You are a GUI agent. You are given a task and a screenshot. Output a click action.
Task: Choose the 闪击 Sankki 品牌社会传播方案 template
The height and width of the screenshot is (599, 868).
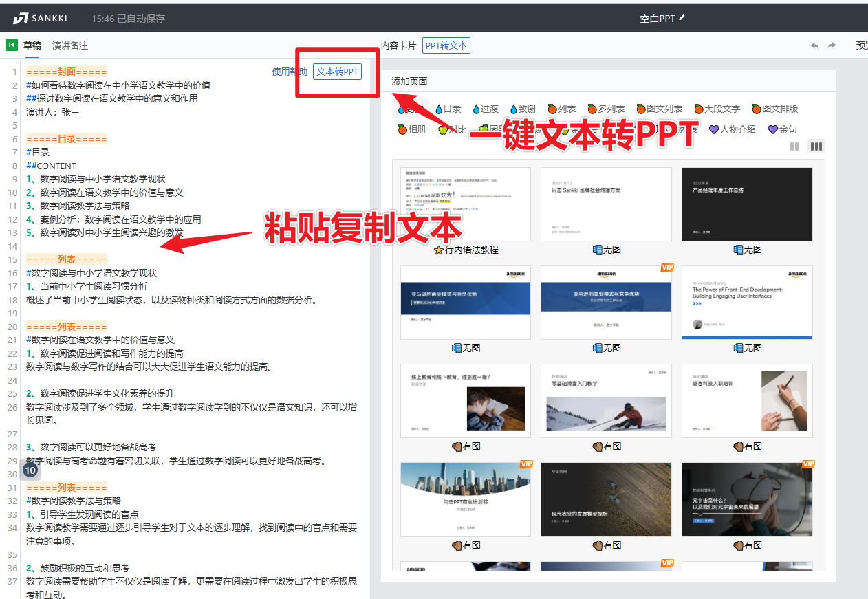tap(606, 204)
